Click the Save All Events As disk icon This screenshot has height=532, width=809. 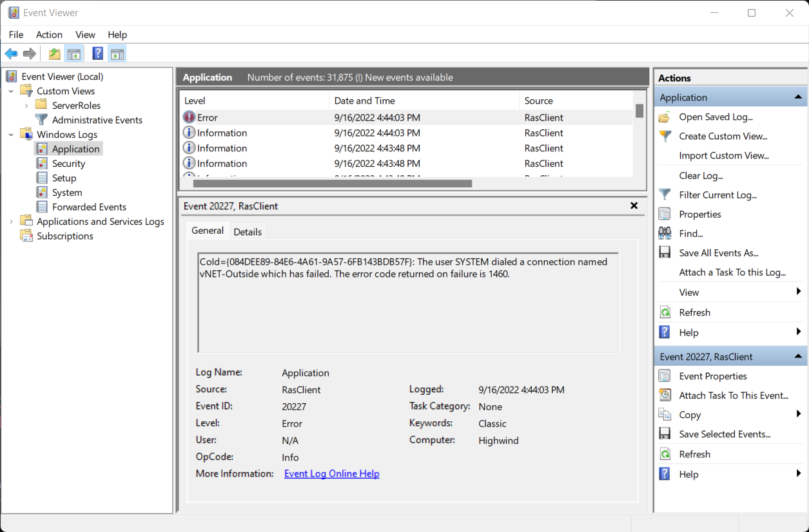pos(663,252)
